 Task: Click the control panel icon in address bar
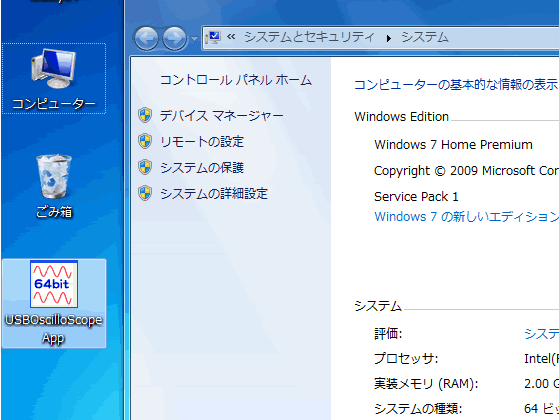pyautogui.click(x=214, y=37)
